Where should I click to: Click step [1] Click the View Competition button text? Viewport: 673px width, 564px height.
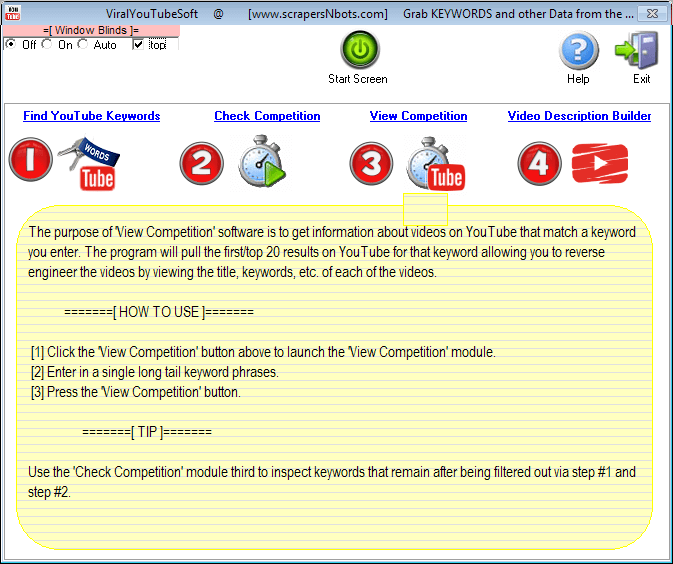263,352
